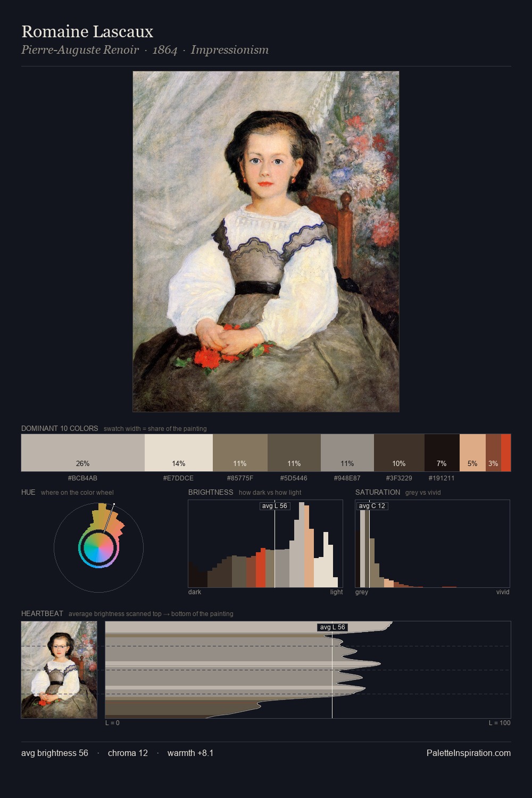Pick the 11% swatch above #85775F

(x=240, y=452)
